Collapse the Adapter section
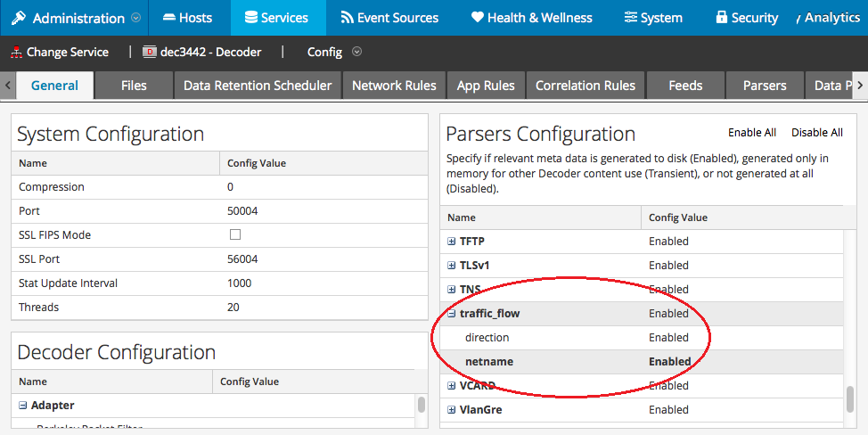Screen dimensions: 868x435 point(23,406)
